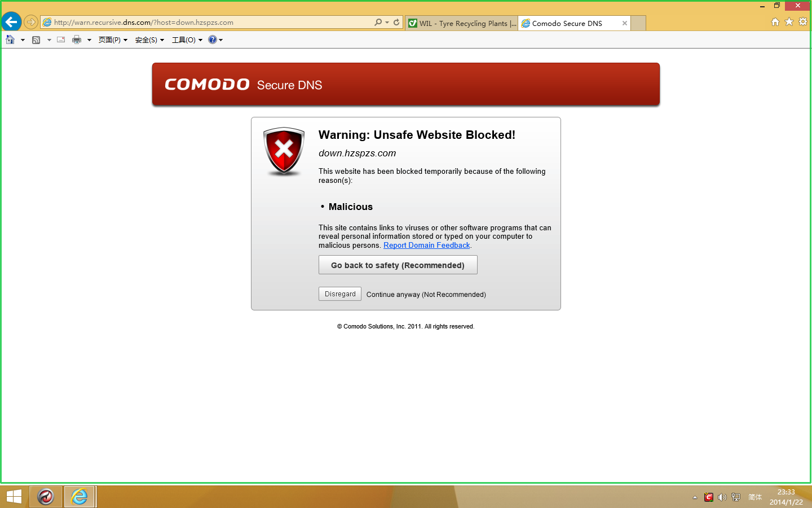The height and width of the screenshot is (508, 812).
Task: Click the Malicious reason text
Action: (x=351, y=207)
